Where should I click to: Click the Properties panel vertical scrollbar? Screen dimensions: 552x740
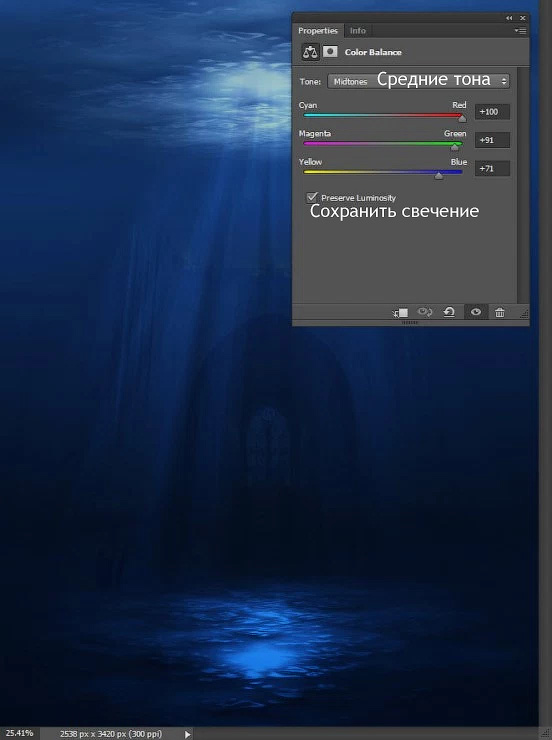[x=521, y=185]
